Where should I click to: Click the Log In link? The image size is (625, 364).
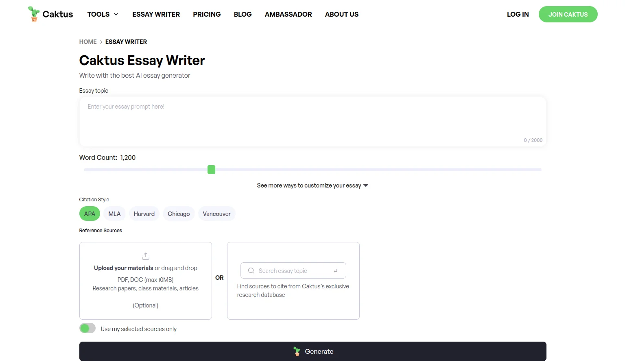(x=518, y=14)
